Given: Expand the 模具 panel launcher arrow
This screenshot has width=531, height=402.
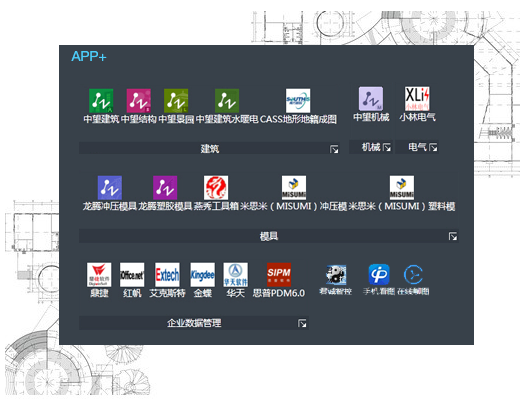Looking at the screenshot, I should tap(453, 236).
